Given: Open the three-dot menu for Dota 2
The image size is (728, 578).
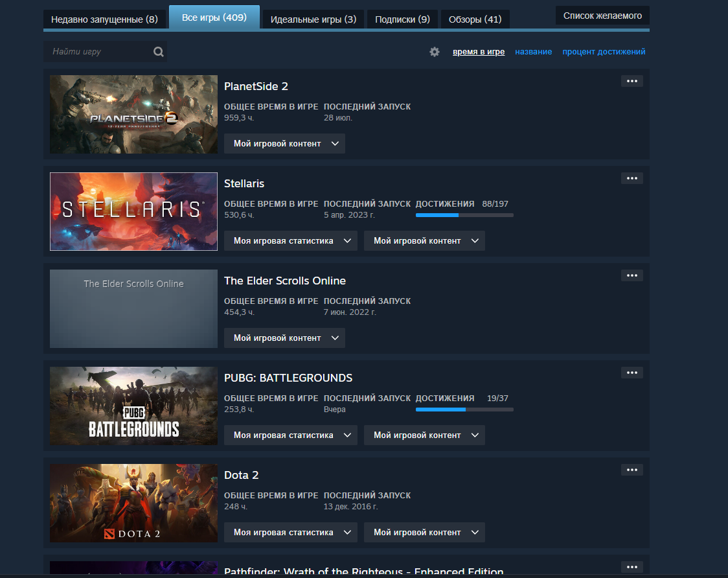Looking at the screenshot, I should 632,470.
